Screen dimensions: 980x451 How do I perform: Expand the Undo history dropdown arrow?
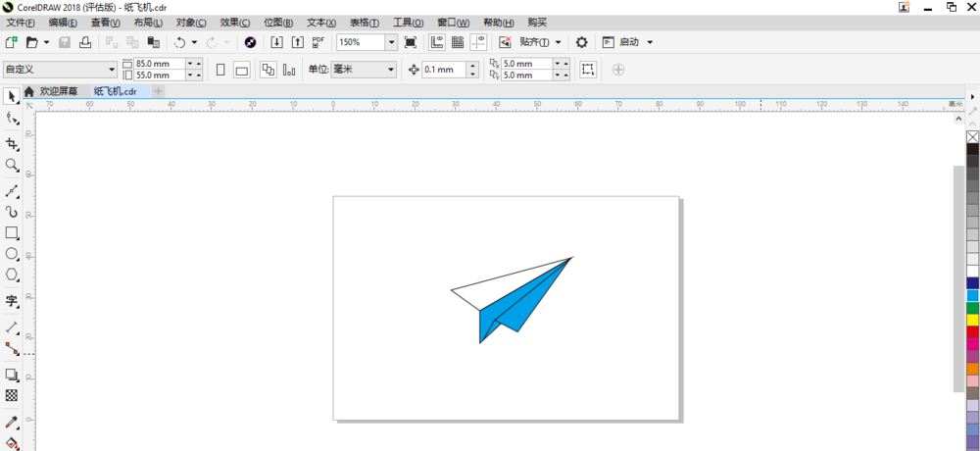(x=194, y=42)
